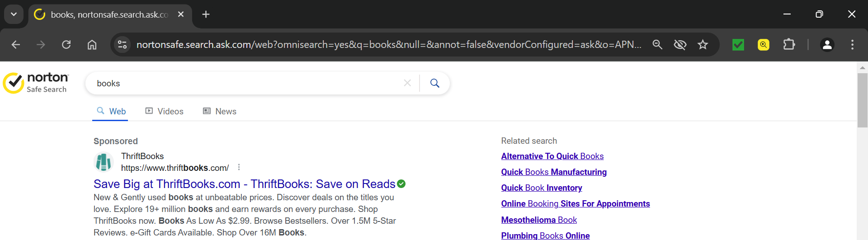Open the tab search dropdown arrow
The width and height of the screenshot is (868, 240).
click(14, 14)
